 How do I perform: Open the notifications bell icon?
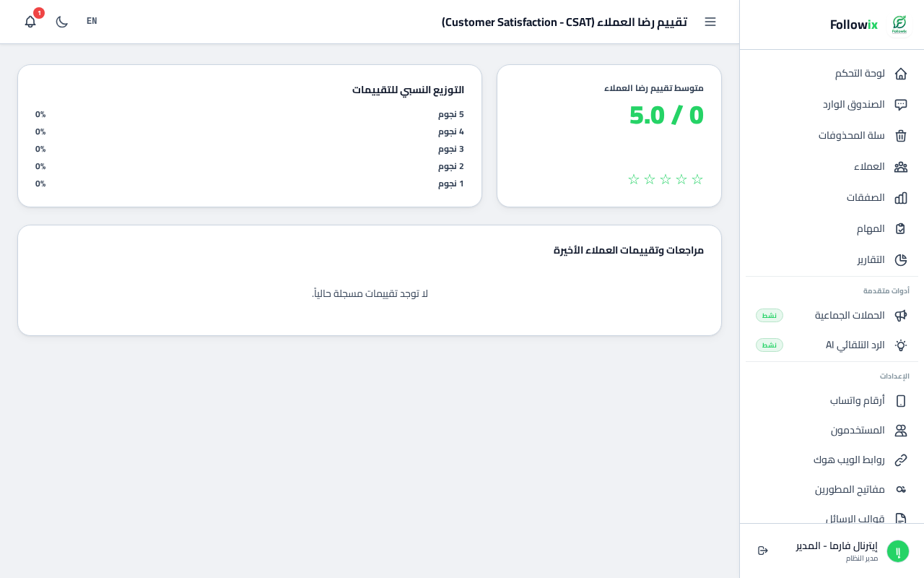point(30,22)
